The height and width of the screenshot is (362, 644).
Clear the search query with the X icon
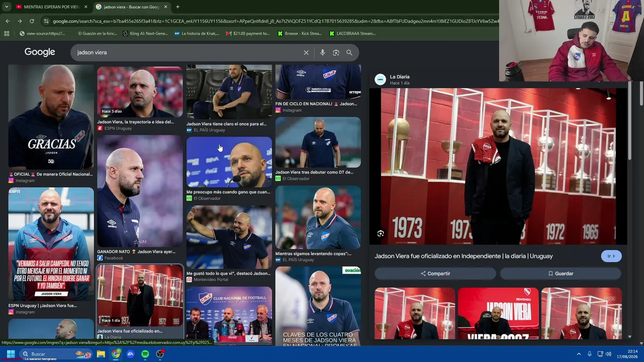point(306,52)
